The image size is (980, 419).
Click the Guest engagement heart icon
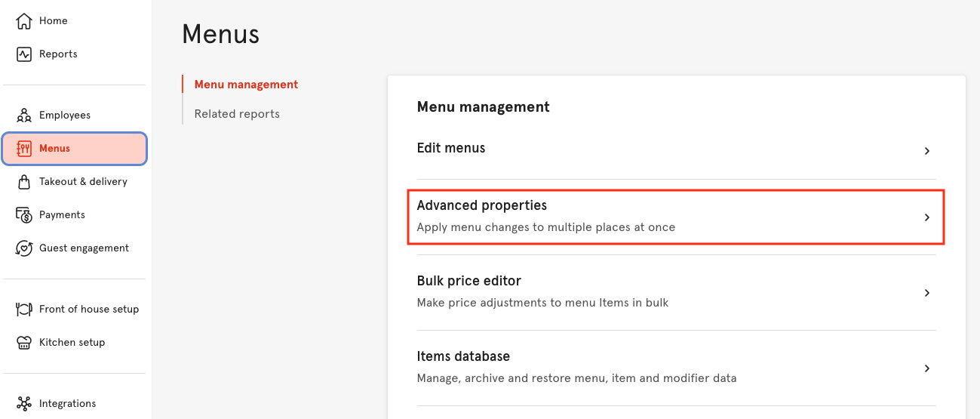coord(24,248)
